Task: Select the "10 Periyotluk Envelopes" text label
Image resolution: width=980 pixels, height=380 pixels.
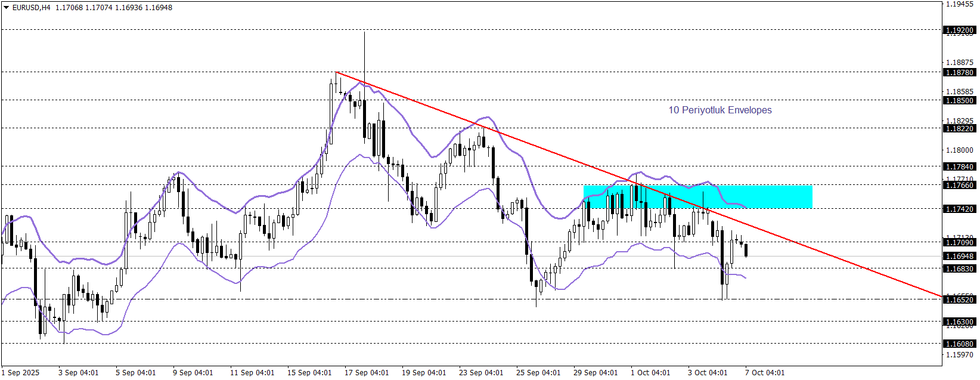Action: point(720,110)
